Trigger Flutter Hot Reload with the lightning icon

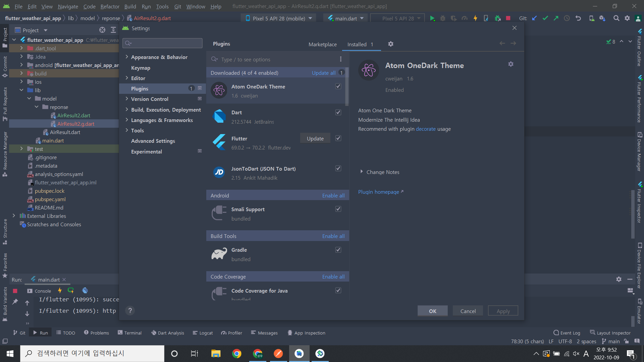475,18
